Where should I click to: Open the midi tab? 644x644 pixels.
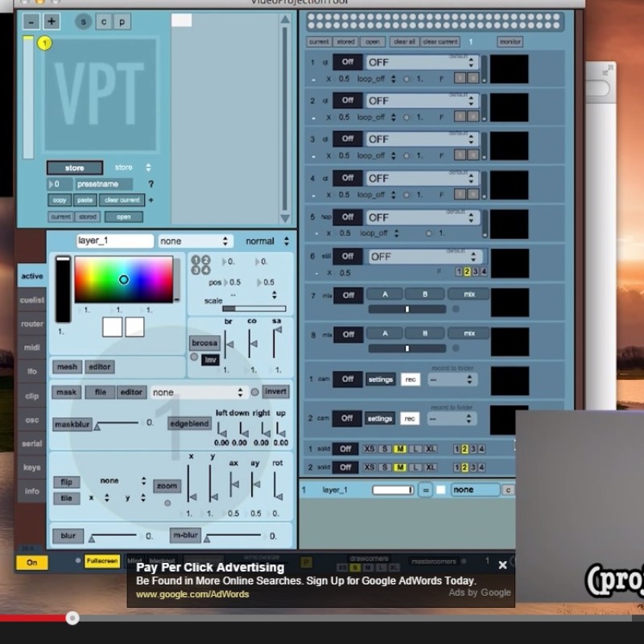point(32,348)
